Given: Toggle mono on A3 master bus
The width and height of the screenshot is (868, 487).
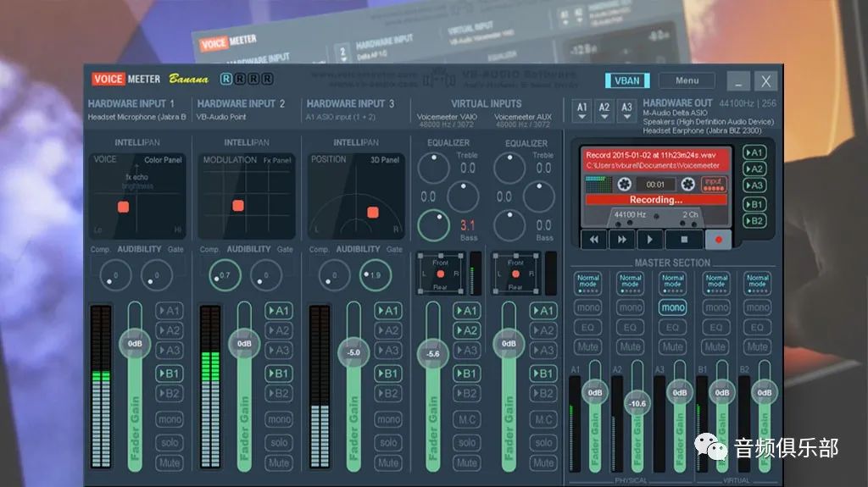Looking at the screenshot, I should click(672, 307).
